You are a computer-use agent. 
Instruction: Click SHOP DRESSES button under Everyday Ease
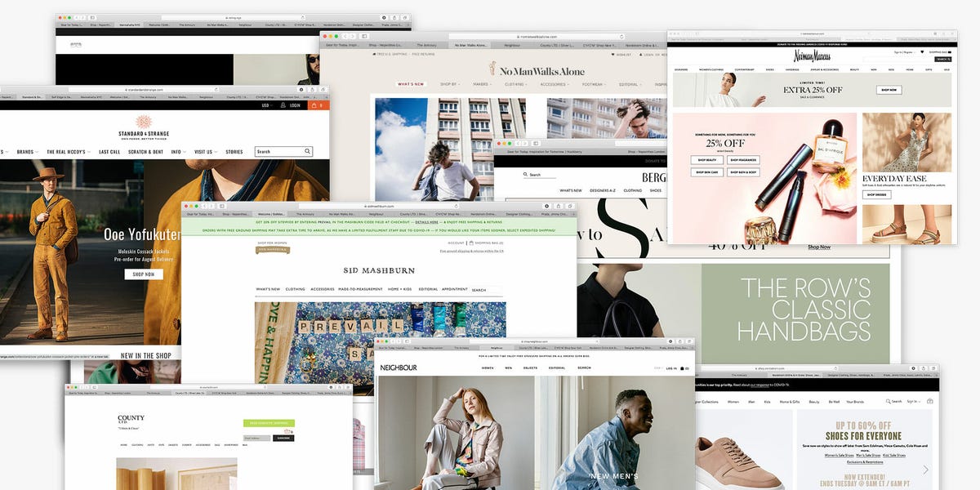click(x=877, y=194)
